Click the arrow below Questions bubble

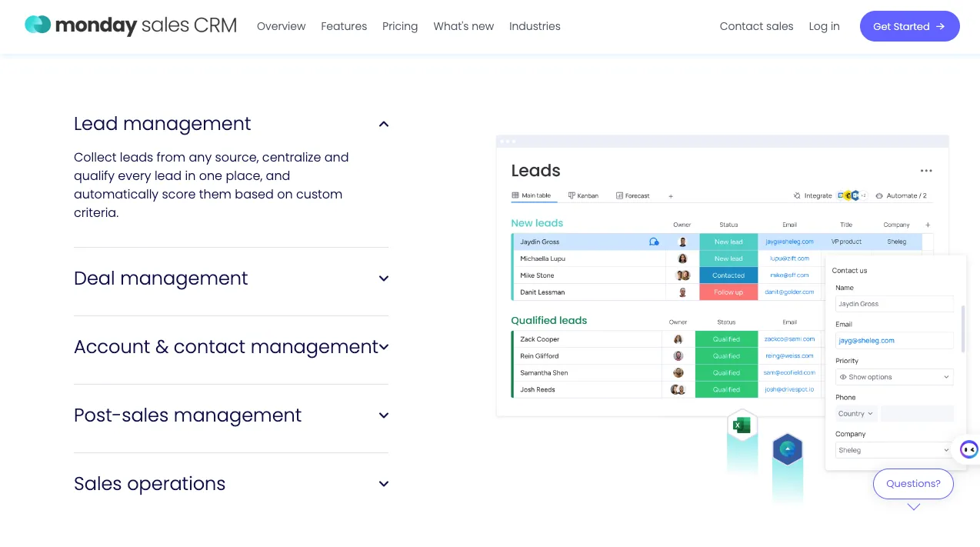[913, 507]
